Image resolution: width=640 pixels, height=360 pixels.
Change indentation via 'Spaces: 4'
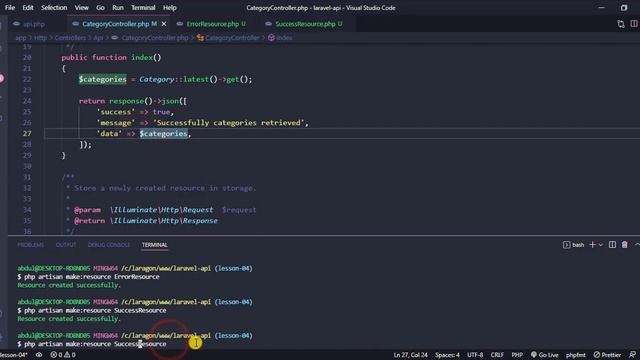pyautogui.click(x=447, y=355)
